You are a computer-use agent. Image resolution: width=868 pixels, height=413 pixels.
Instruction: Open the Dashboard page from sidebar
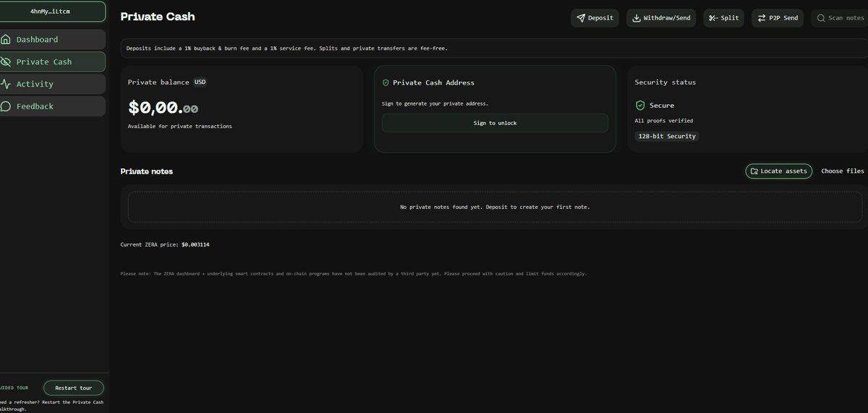[53, 39]
